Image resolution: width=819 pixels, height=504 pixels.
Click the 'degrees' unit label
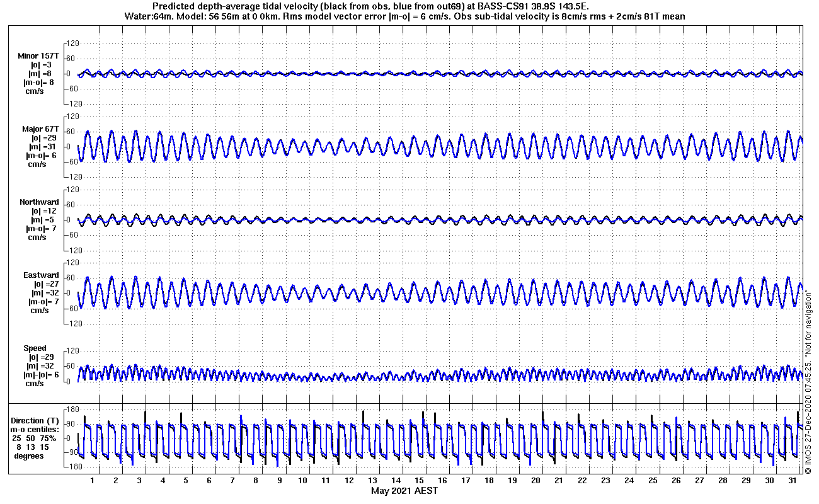tap(30, 455)
